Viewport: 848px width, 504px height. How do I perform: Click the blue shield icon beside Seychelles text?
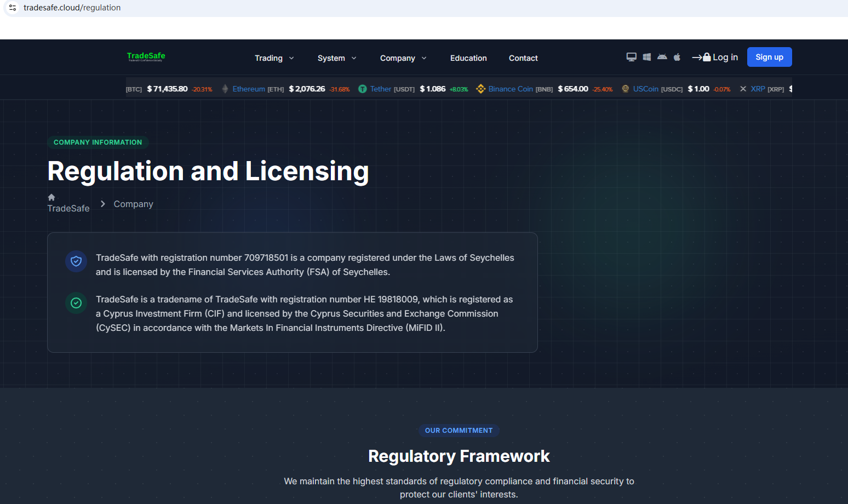[x=76, y=261]
